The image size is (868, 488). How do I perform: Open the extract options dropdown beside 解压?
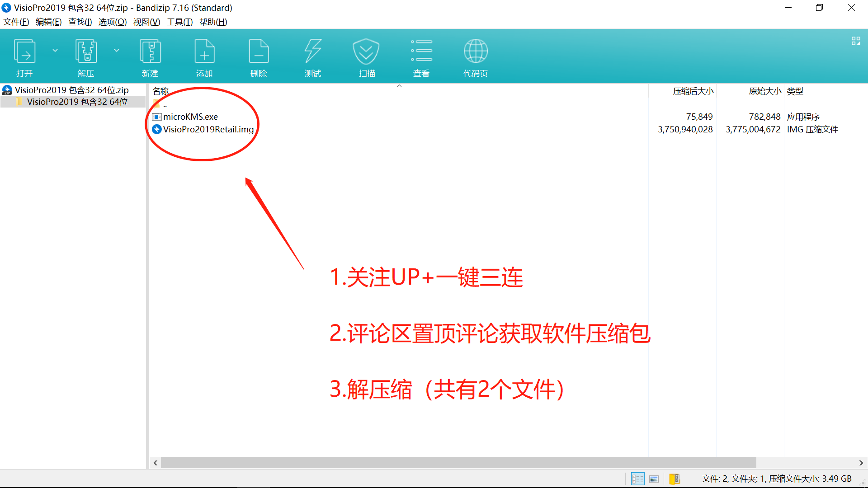click(117, 51)
